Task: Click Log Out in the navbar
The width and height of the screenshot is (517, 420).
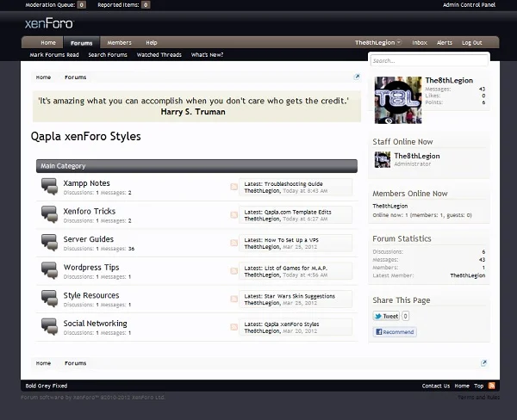Action: coord(472,43)
